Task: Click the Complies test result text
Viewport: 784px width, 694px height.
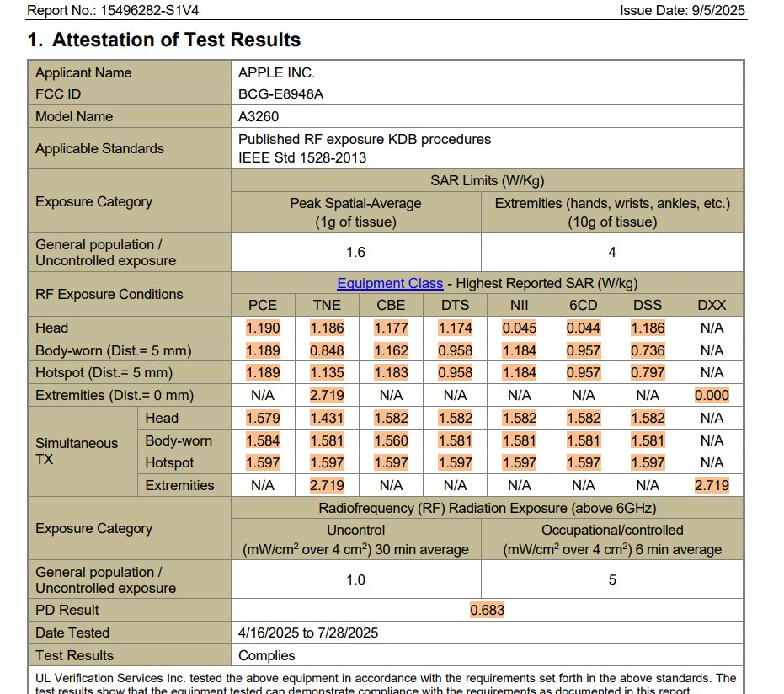Action: tap(267, 655)
